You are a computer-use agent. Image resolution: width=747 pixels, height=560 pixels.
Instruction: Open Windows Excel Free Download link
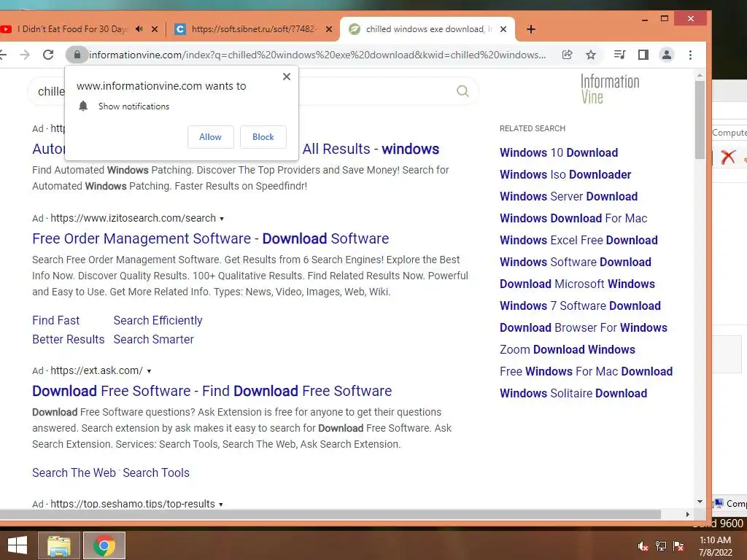[578, 241]
